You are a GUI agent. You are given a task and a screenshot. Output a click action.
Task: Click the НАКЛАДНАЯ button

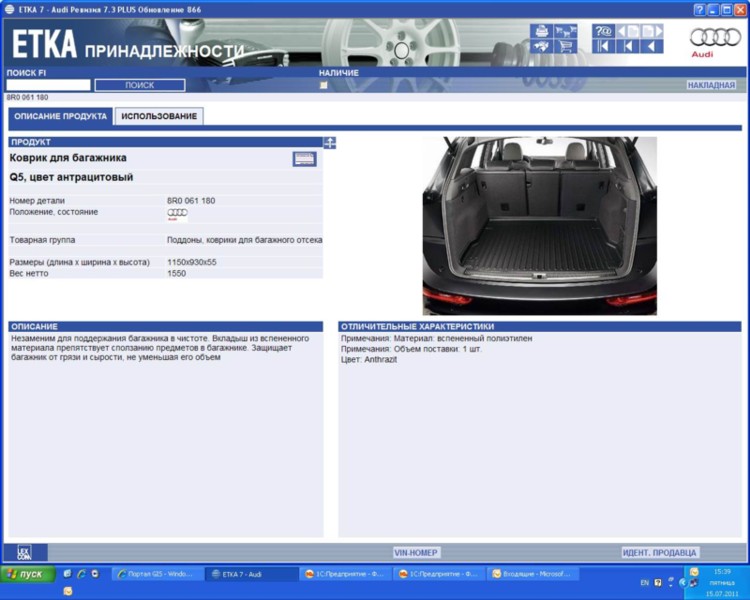(x=711, y=85)
